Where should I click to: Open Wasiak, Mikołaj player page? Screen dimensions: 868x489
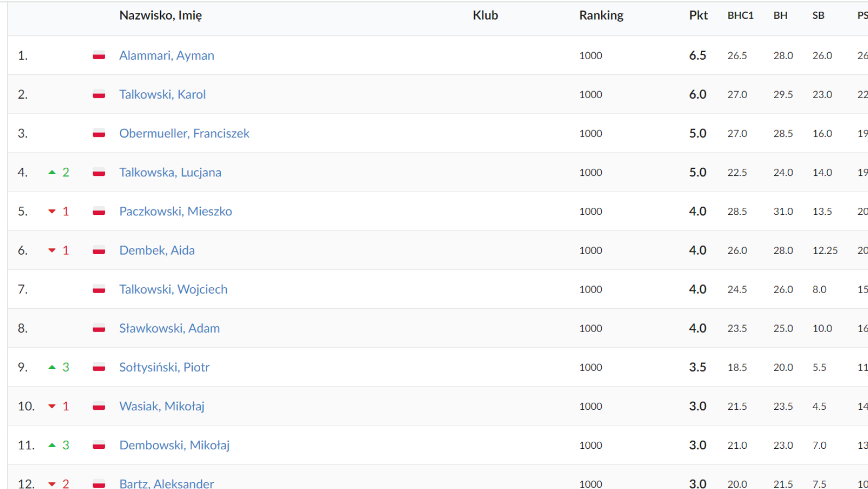coord(162,407)
